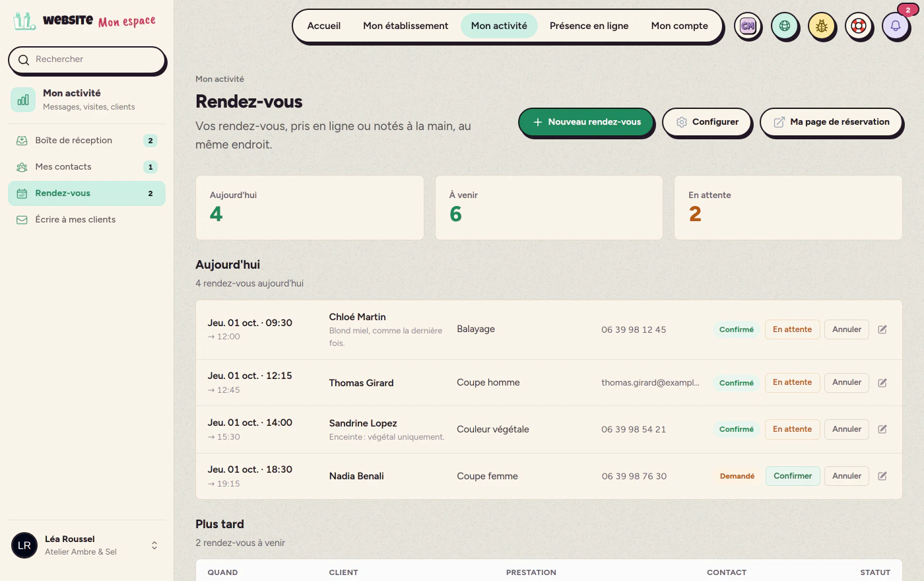Edit Chloé Martin's appointment with the pencil icon

tap(882, 329)
